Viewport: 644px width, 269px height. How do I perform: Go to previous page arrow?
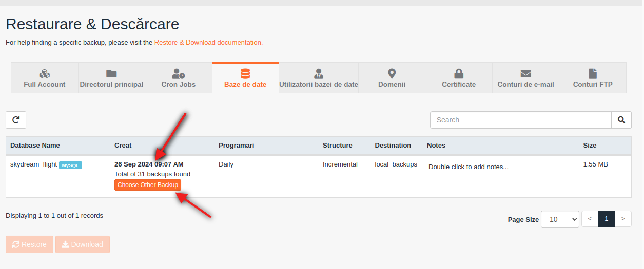590,219
